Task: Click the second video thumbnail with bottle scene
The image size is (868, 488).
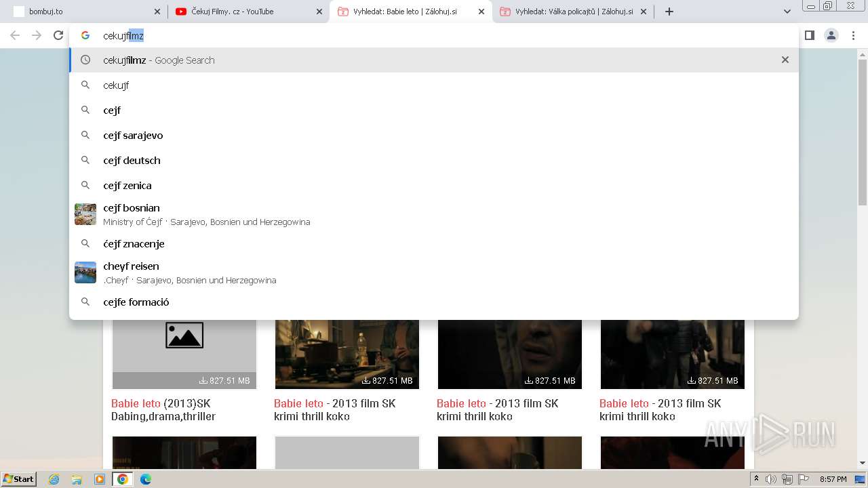Action: point(347,354)
